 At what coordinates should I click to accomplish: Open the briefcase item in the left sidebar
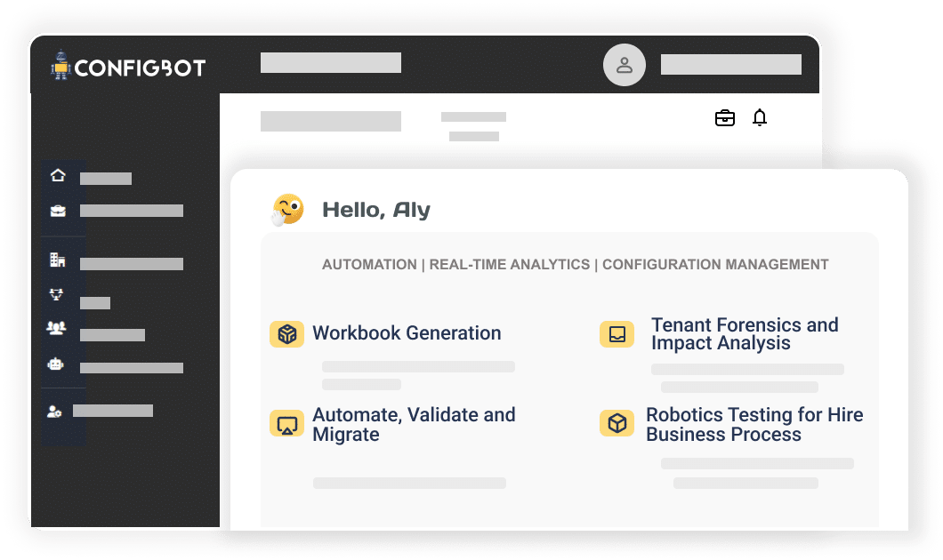58,211
